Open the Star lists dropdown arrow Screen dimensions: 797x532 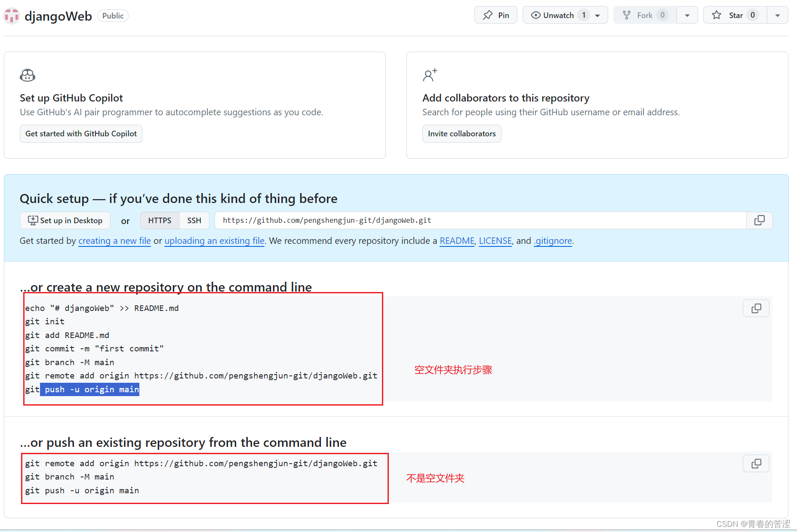click(778, 15)
